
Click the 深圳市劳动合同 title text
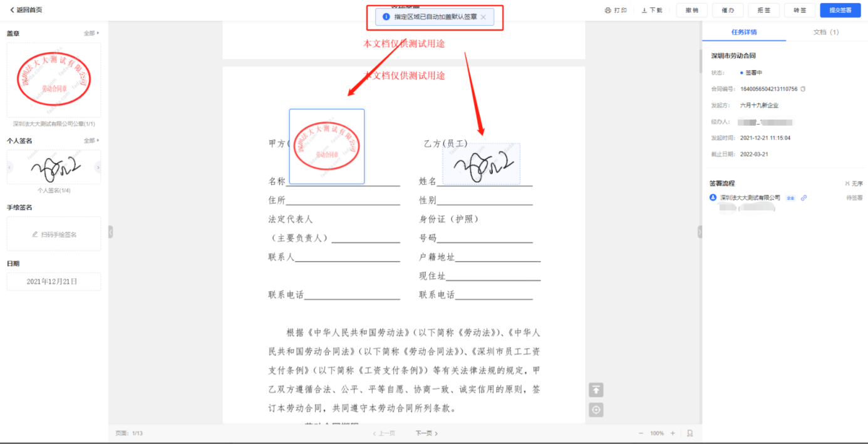click(x=732, y=56)
